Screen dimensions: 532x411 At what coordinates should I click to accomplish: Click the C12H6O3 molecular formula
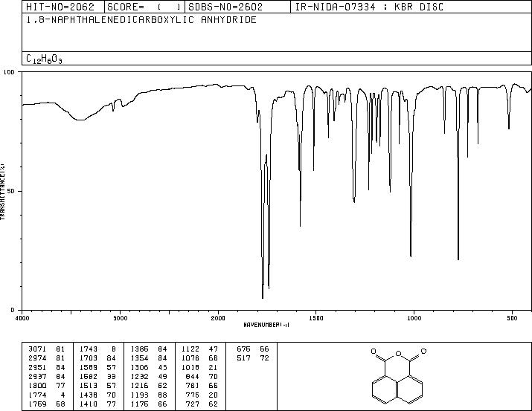(x=44, y=59)
